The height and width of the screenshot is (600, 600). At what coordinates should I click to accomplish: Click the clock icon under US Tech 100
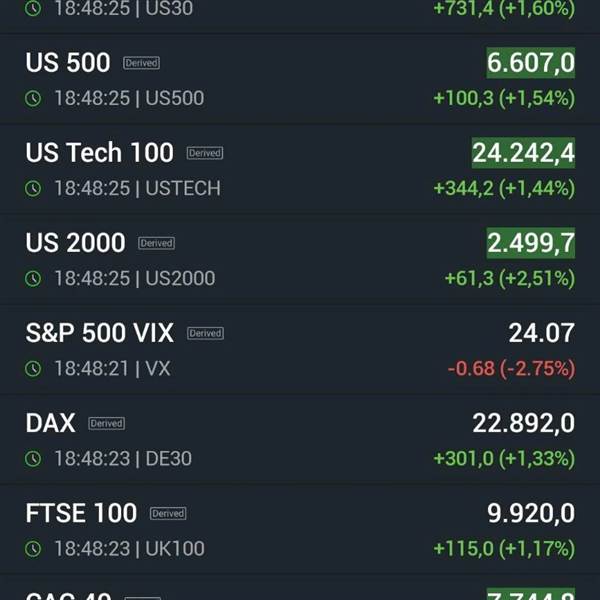tap(33, 188)
